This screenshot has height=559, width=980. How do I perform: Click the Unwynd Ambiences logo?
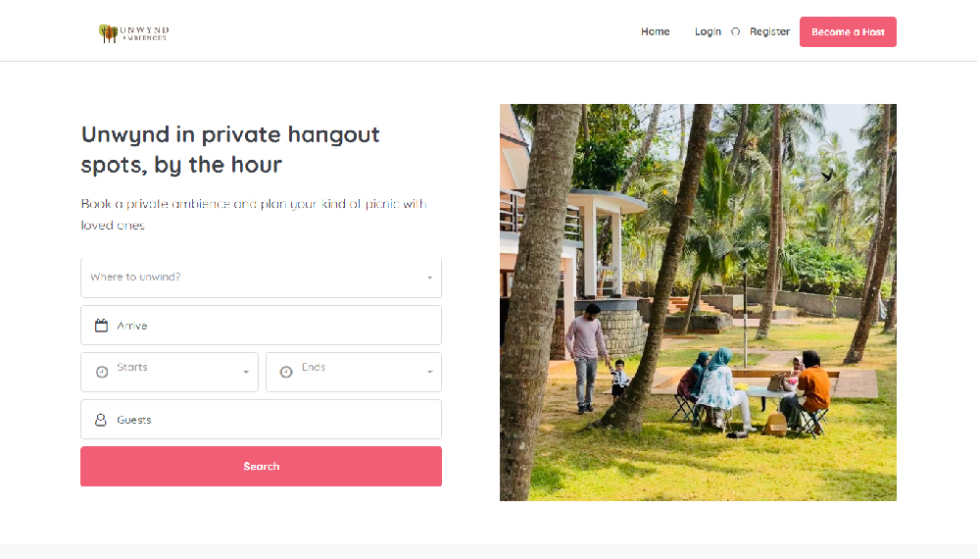[x=133, y=33]
